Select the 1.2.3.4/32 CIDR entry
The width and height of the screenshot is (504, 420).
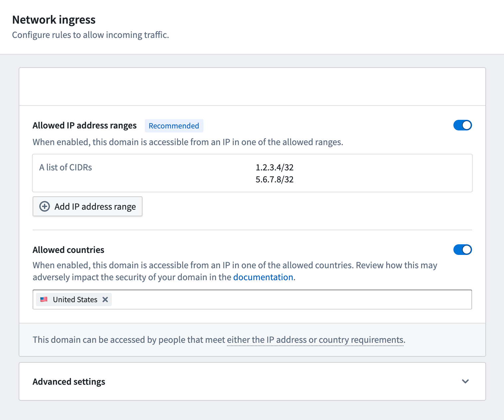pos(274,167)
